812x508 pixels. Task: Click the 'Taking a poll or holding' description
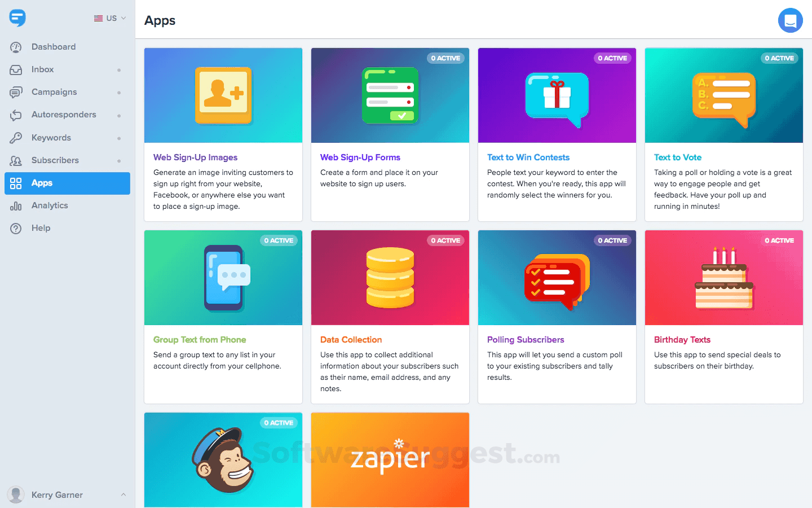(723, 190)
